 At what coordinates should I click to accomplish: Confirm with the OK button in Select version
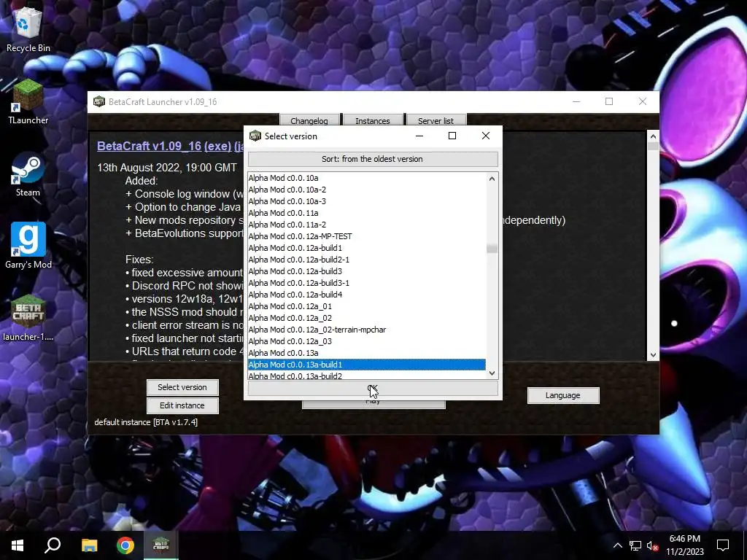pyautogui.click(x=373, y=389)
